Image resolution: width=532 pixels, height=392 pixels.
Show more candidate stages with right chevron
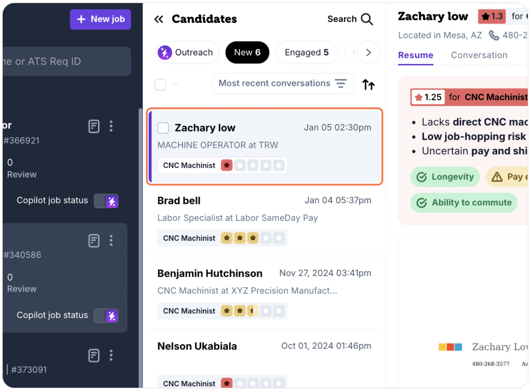click(x=368, y=53)
